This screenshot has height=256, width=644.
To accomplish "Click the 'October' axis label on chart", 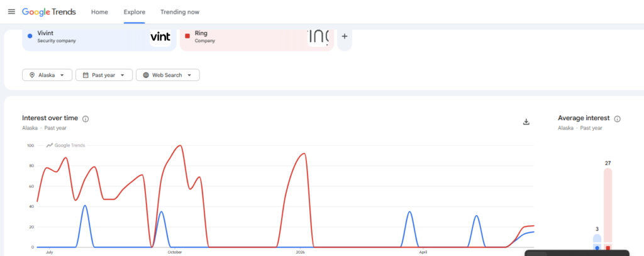I will [175, 252].
